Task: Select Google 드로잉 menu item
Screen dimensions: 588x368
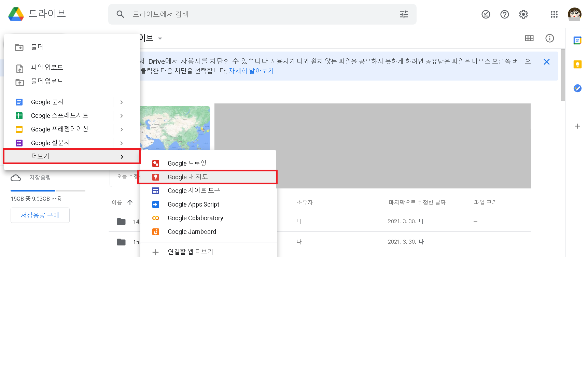Action: [208, 164]
